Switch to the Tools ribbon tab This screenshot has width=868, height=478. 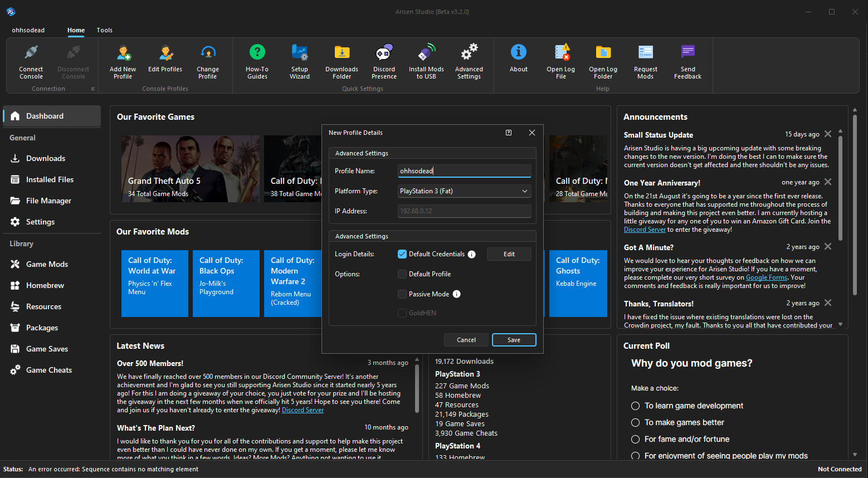coord(104,30)
